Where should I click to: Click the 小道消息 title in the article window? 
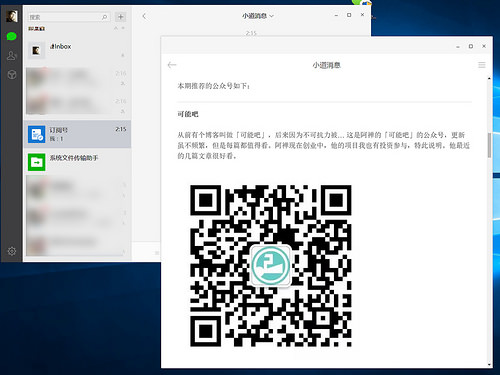pos(326,65)
